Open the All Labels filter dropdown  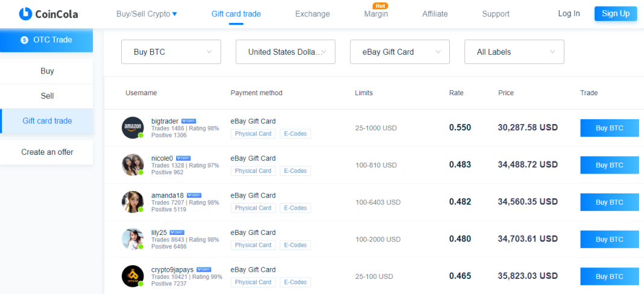click(514, 52)
